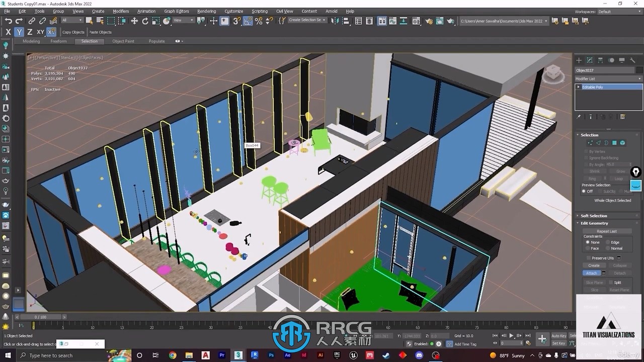Click the Repeat Last button

[607, 231]
